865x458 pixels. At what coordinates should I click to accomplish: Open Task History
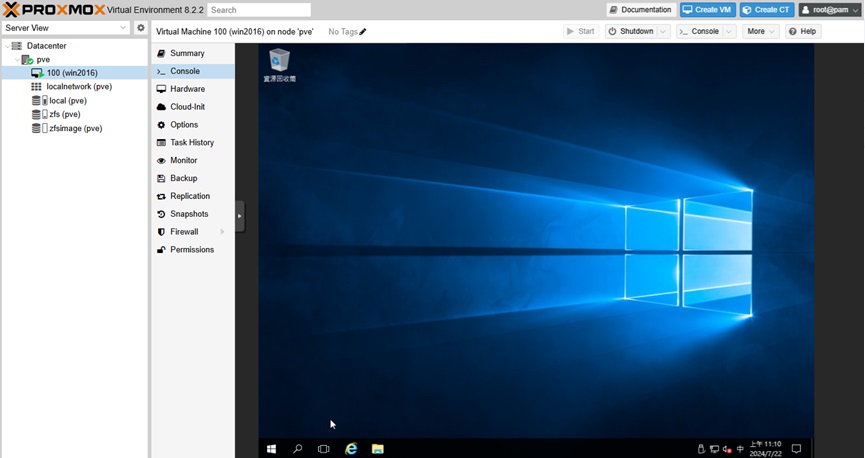coord(193,142)
